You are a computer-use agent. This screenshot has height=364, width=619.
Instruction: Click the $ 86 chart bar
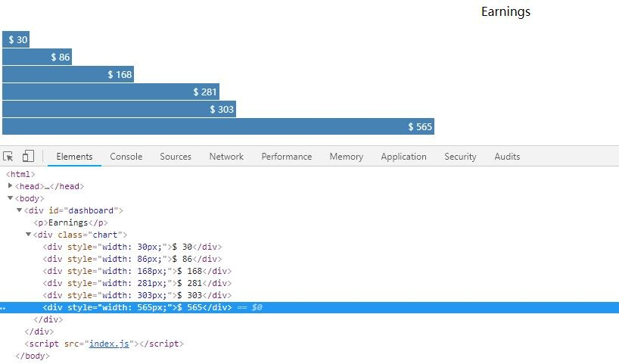(x=37, y=57)
